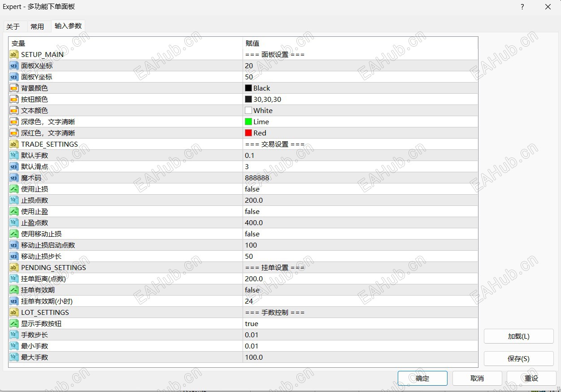Screen dimensions: 561x392
Task: Click the bool icon next to 使用止盈
Action: (x=14, y=211)
